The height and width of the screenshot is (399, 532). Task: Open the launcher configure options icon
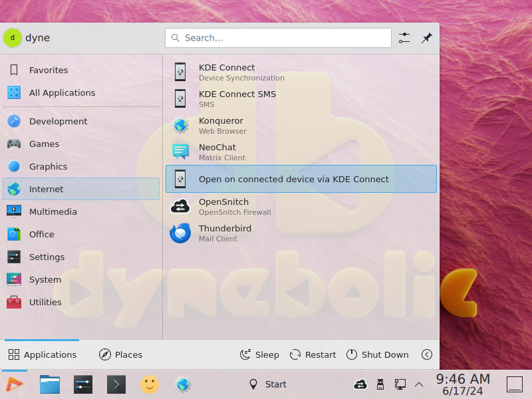coord(404,38)
